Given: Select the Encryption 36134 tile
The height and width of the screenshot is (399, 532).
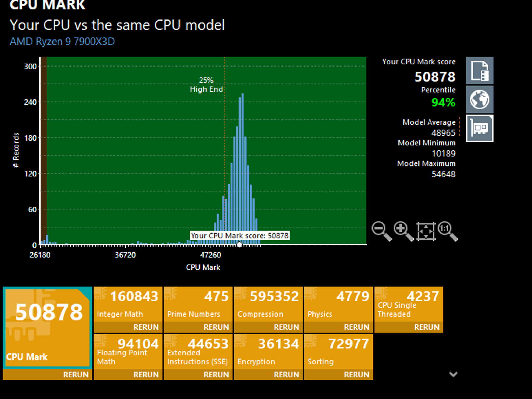Looking at the screenshot, I should (x=268, y=352).
